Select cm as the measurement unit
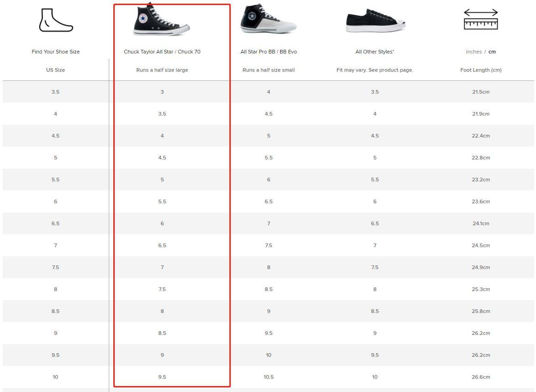 pos(492,52)
